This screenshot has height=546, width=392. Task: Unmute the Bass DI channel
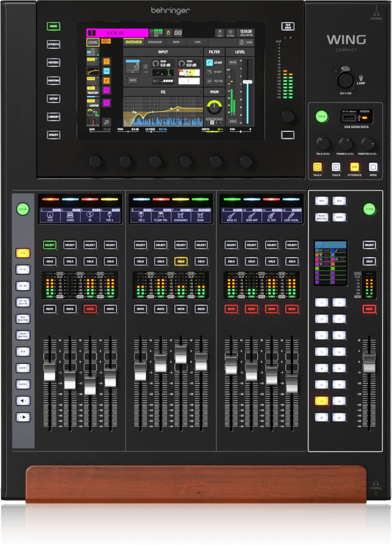[x=231, y=309]
